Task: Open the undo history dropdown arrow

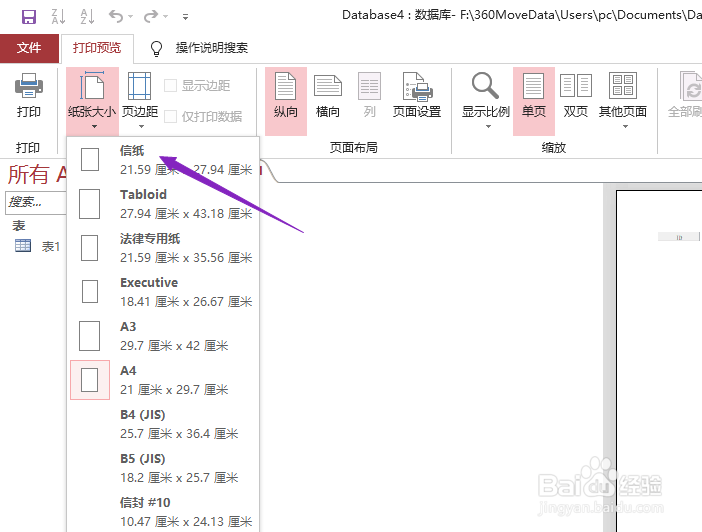Action: point(131,17)
